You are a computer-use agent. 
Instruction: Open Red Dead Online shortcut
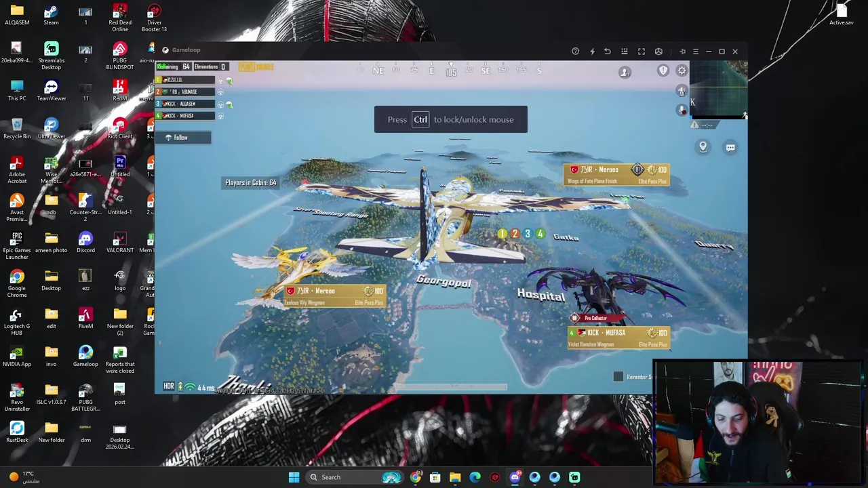tap(120, 18)
